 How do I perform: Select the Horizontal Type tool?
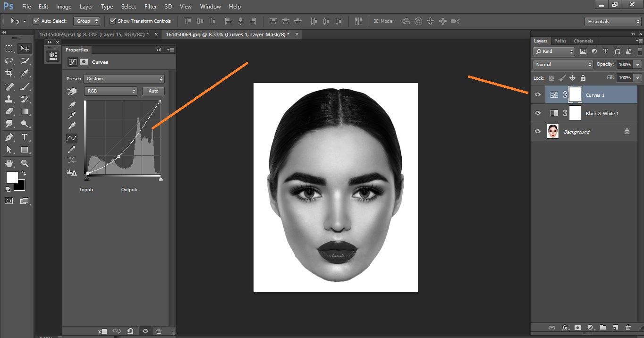pyautogui.click(x=25, y=137)
